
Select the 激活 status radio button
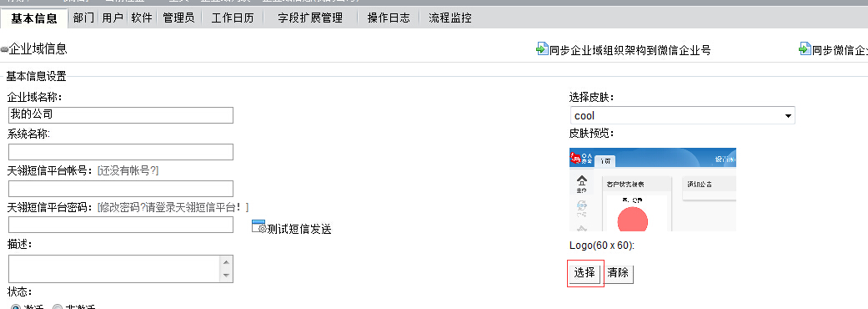pos(16,307)
